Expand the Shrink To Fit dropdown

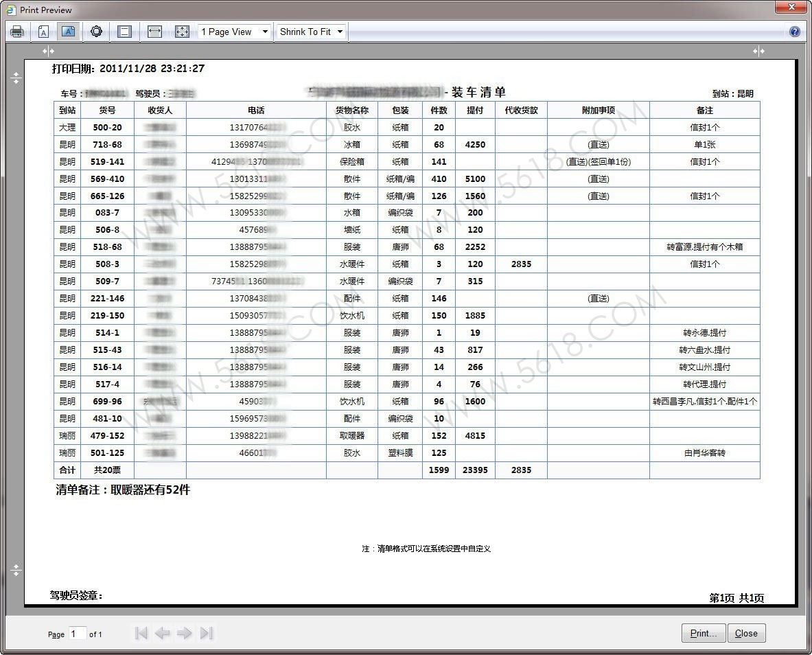312,32
